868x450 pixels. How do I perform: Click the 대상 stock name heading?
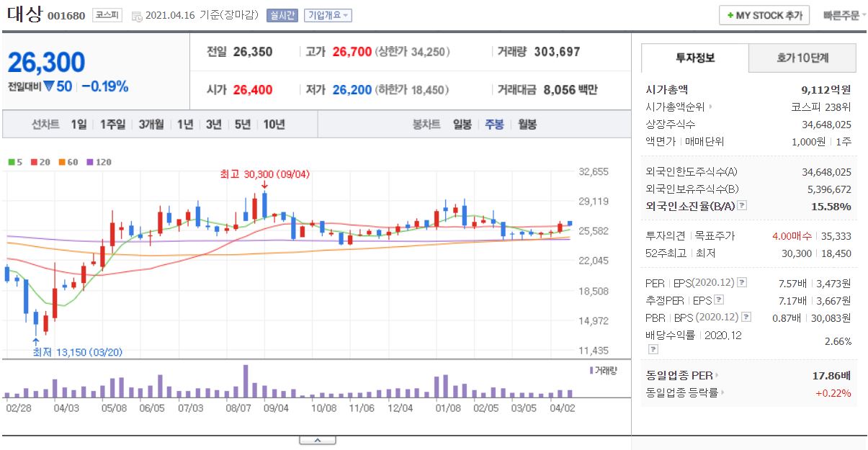pyautogui.click(x=24, y=14)
